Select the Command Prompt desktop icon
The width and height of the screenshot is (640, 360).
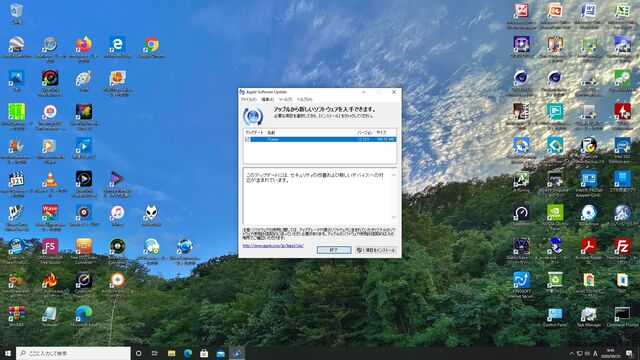coord(622,314)
